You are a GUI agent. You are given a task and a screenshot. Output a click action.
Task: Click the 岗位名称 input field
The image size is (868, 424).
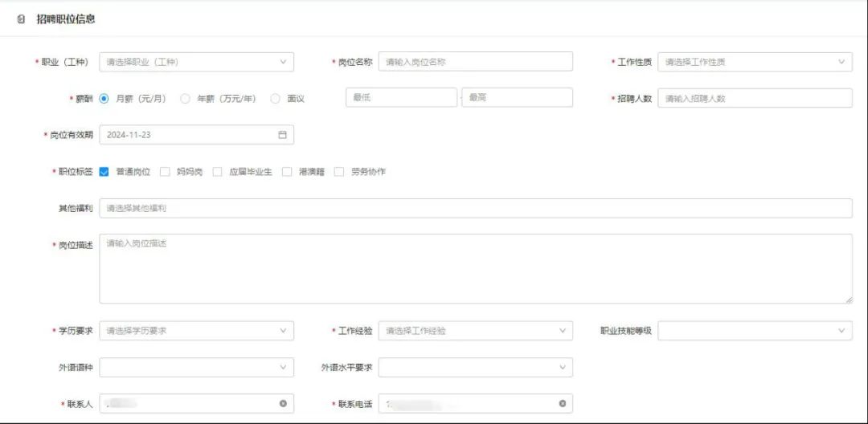coord(475,62)
